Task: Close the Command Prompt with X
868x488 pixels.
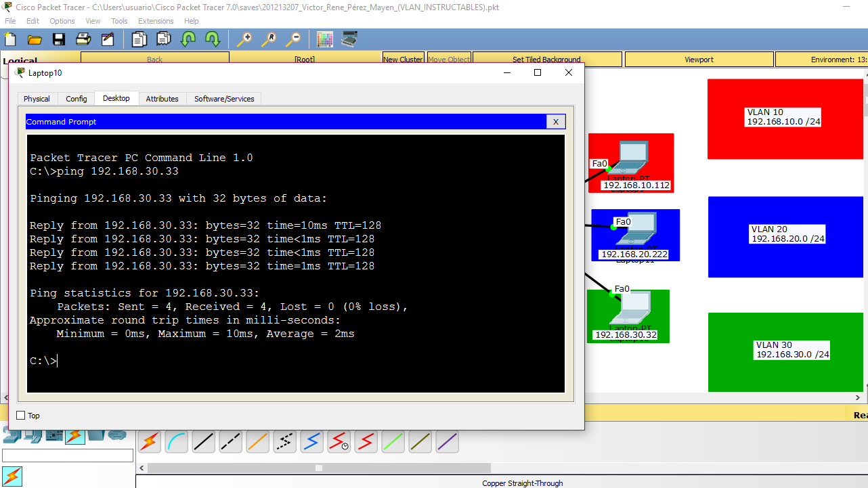Action: pyautogui.click(x=555, y=122)
